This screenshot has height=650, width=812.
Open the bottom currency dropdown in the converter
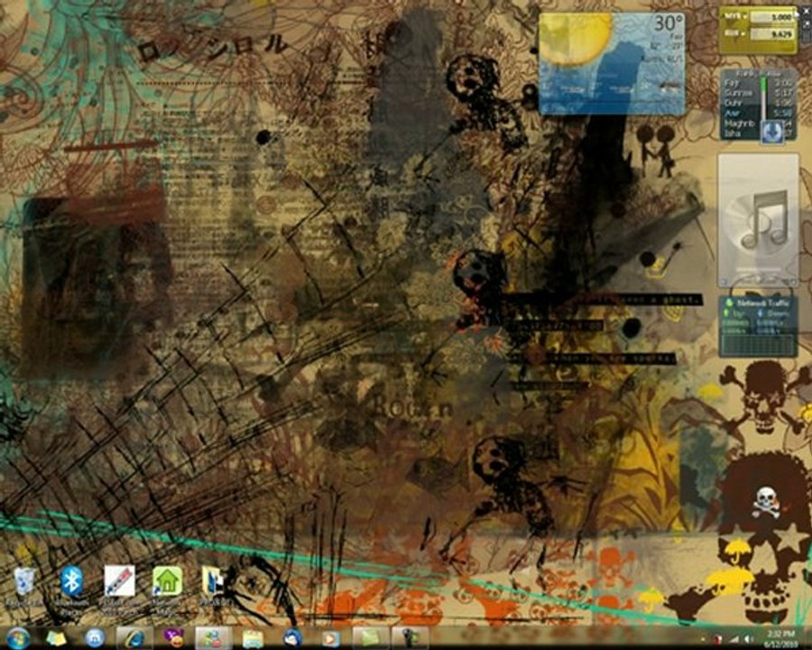click(734, 33)
